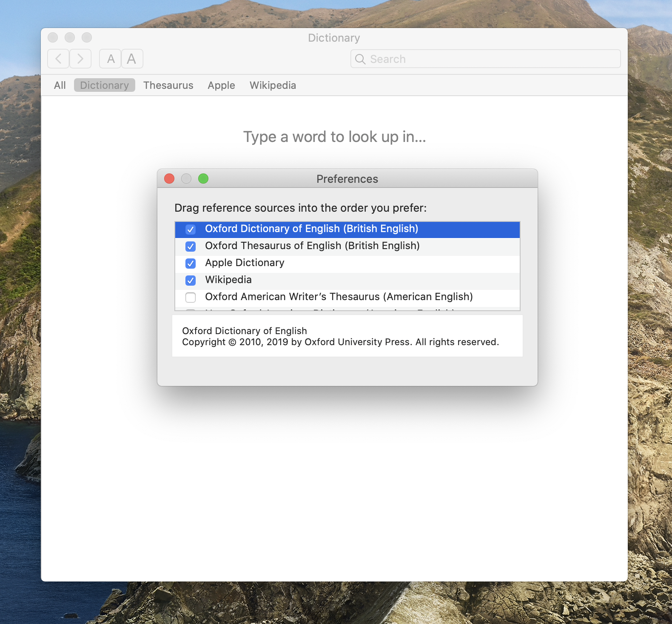The width and height of the screenshot is (672, 624).
Task: Click the Preferences window title bar
Action: pyautogui.click(x=347, y=179)
